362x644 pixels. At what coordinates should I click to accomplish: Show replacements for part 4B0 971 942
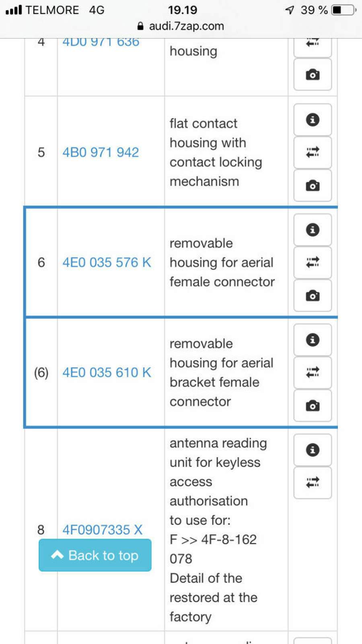(x=313, y=152)
